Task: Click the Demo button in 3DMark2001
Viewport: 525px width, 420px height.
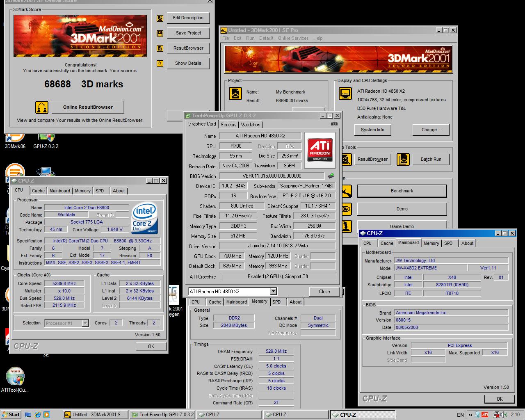Action: 402,209
